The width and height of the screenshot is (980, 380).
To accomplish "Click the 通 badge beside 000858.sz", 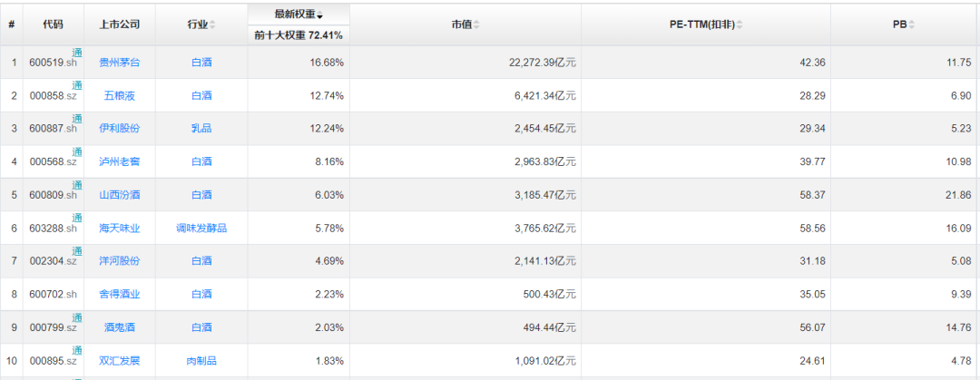I will [77, 86].
